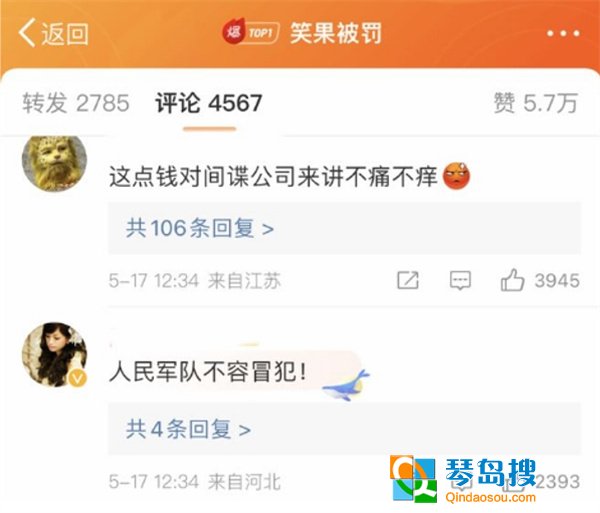The width and height of the screenshot is (600, 513).
Task: Select the 评论 4567 tab
Action: (x=209, y=103)
